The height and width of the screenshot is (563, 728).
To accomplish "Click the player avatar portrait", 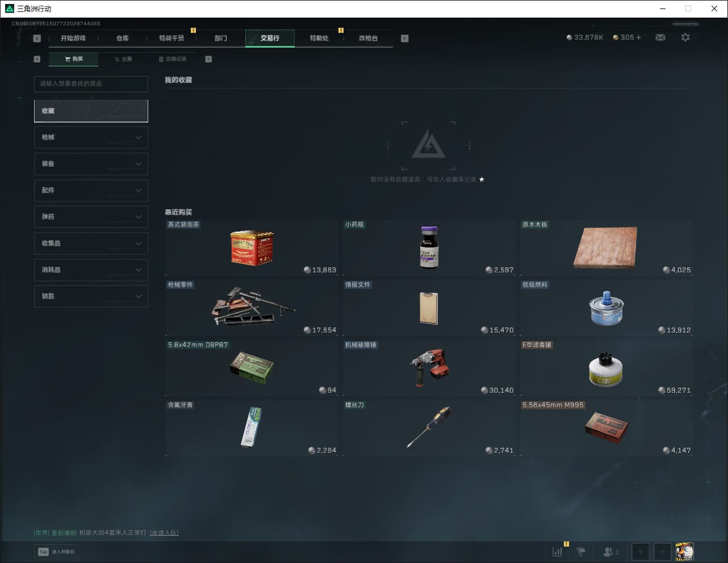I will click(684, 552).
